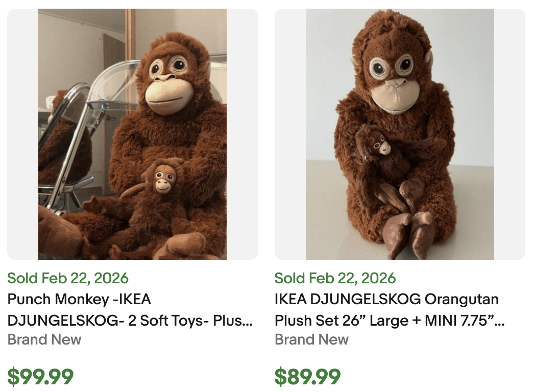The width and height of the screenshot is (533, 392).
Task: Select the "Brand New" label under Punch Monkey
Action: pos(44,339)
